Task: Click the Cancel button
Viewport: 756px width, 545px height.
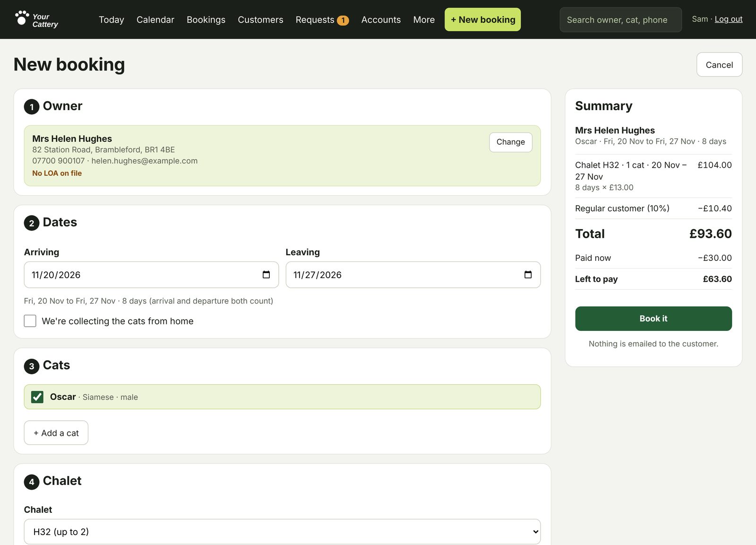Action: tap(719, 65)
